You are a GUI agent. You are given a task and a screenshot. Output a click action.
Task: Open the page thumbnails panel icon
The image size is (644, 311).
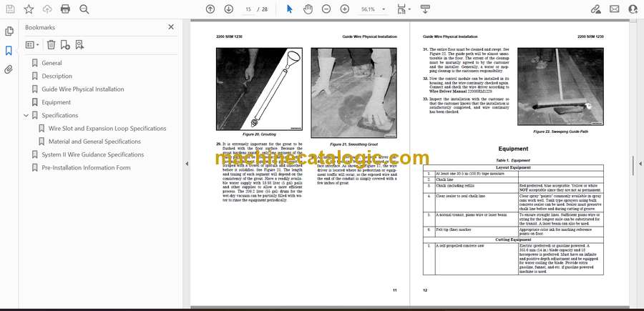pyautogui.click(x=9, y=31)
